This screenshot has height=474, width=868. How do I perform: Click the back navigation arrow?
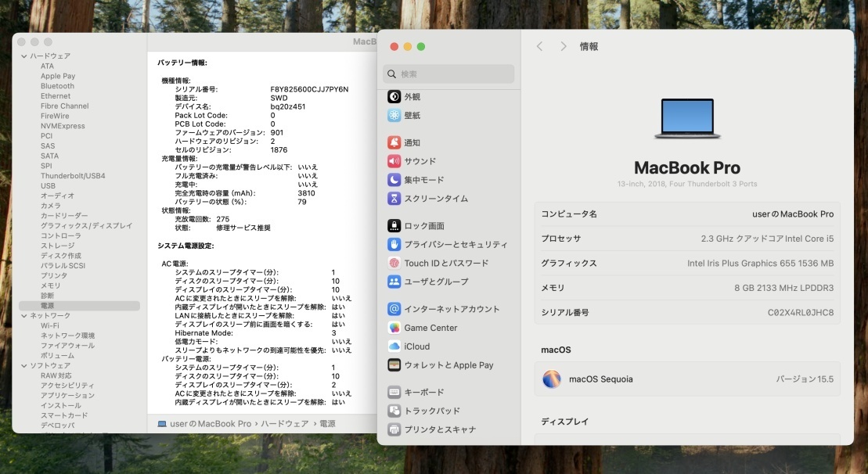pyautogui.click(x=539, y=47)
